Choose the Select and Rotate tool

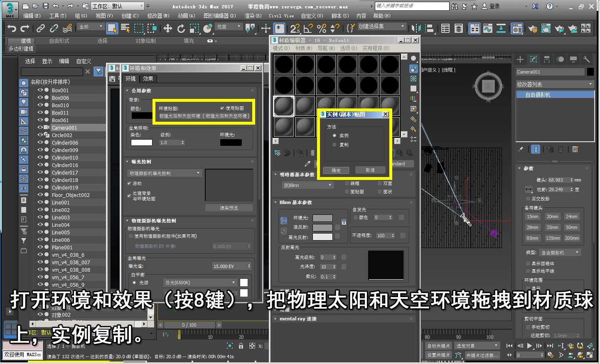tap(181, 28)
